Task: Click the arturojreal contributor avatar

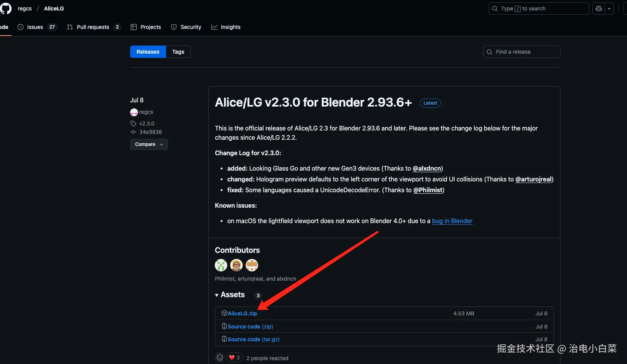Action: click(x=236, y=265)
